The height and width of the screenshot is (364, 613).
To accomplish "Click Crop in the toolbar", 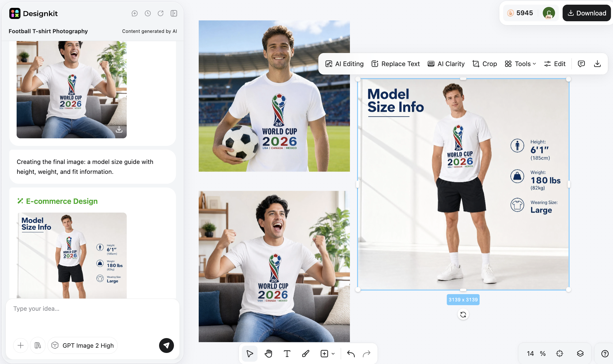I will [x=485, y=64].
